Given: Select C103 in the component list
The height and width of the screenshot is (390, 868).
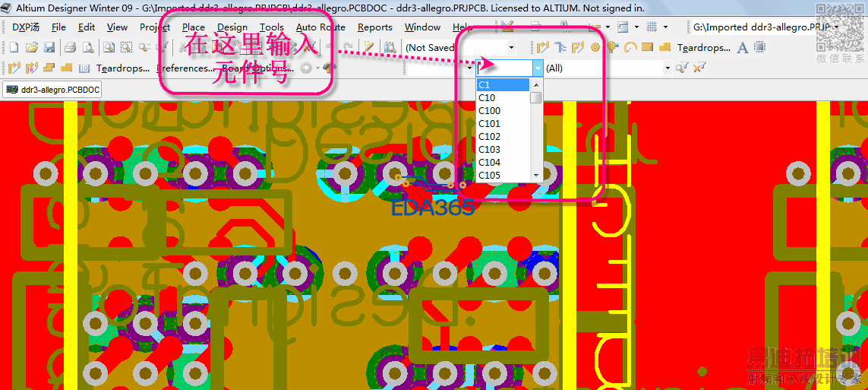Looking at the screenshot, I should [503, 150].
